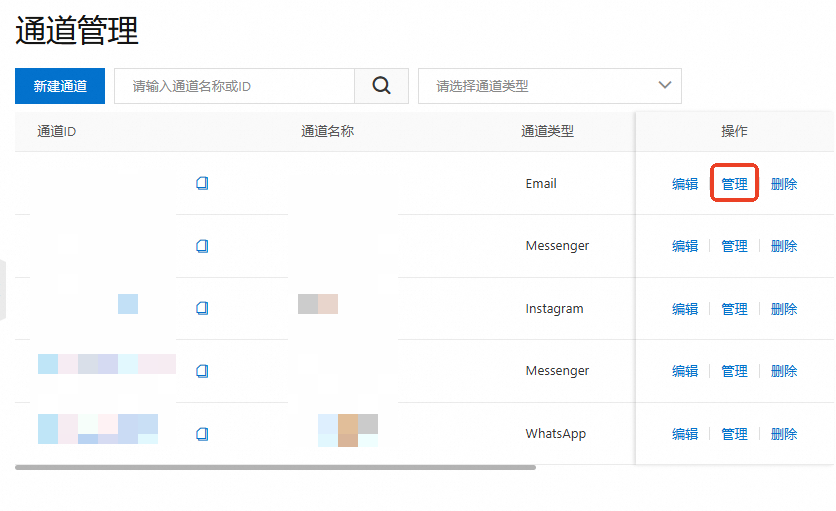Copy channel ID in first Messenger row
This screenshot has width=836, height=511.
[x=202, y=246]
